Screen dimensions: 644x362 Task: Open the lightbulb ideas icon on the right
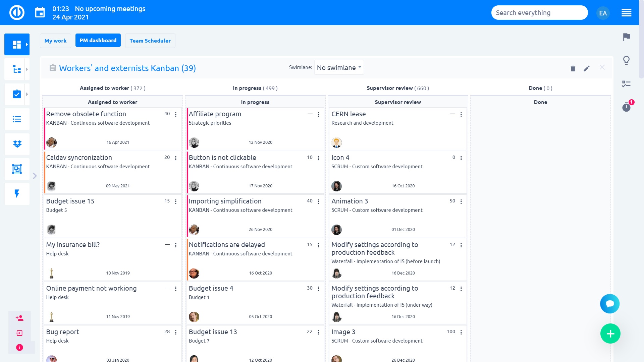click(x=626, y=60)
